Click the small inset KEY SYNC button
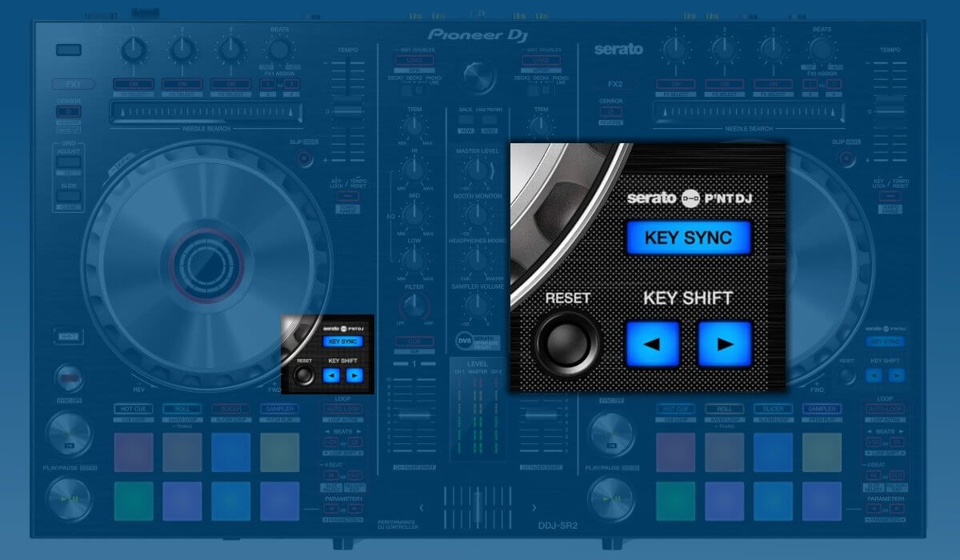This screenshot has height=560, width=960. pyautogui.click(x=342, y=342)
